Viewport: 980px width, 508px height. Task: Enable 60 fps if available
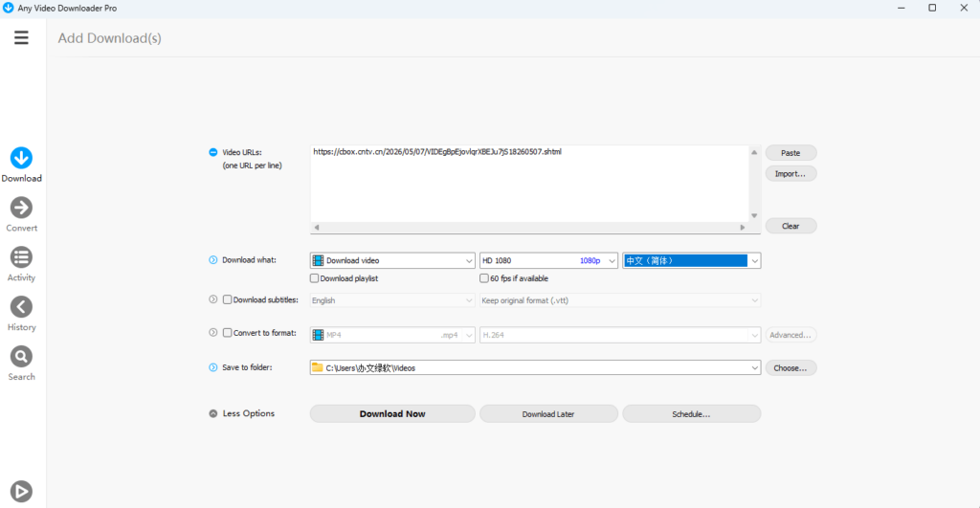tap(483, 278)
